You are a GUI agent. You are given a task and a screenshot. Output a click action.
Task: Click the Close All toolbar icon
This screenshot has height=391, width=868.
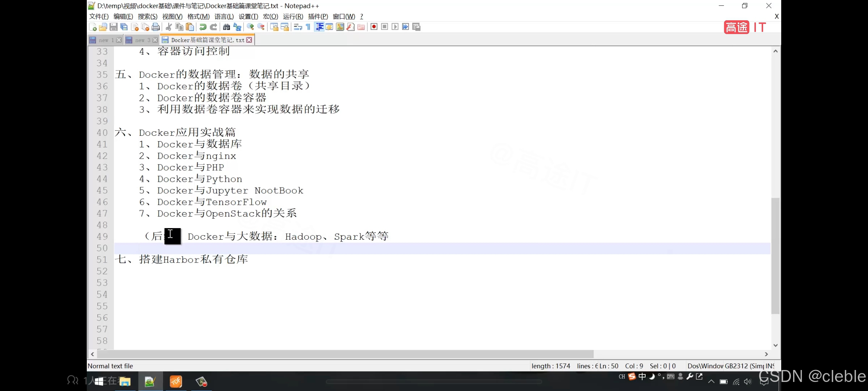145,27
